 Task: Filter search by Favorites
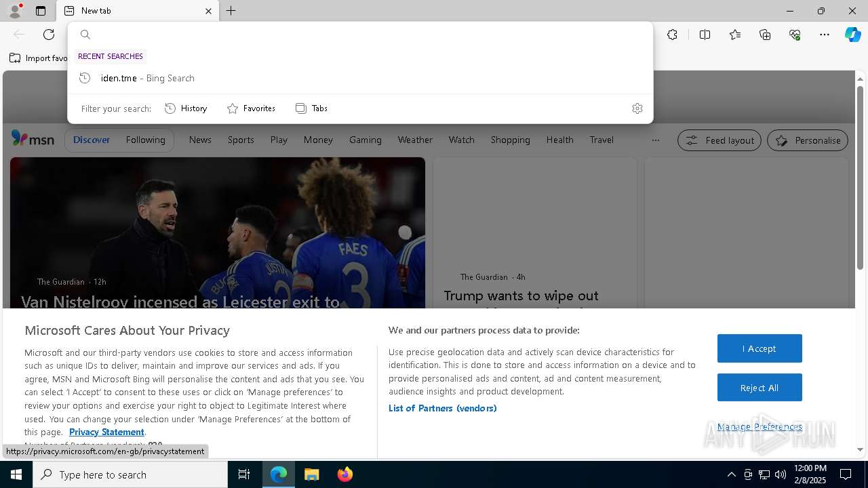coord(251,108)
